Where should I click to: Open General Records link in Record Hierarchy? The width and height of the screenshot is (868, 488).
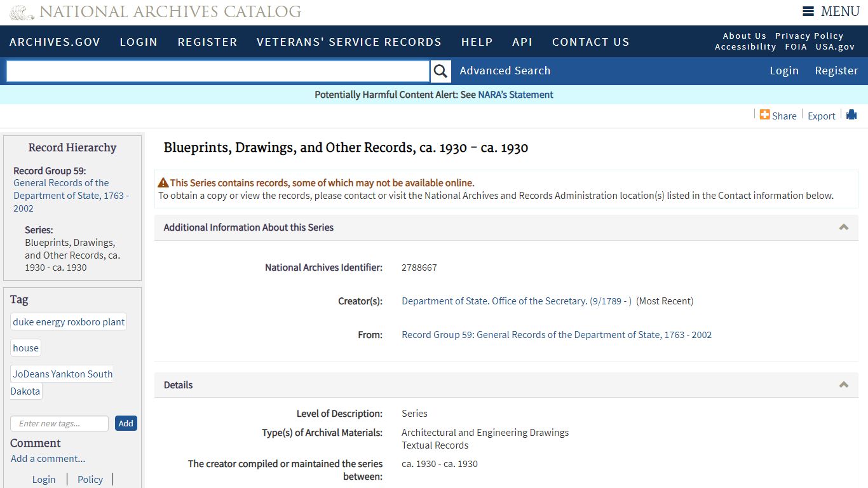(x=71, y=196)
